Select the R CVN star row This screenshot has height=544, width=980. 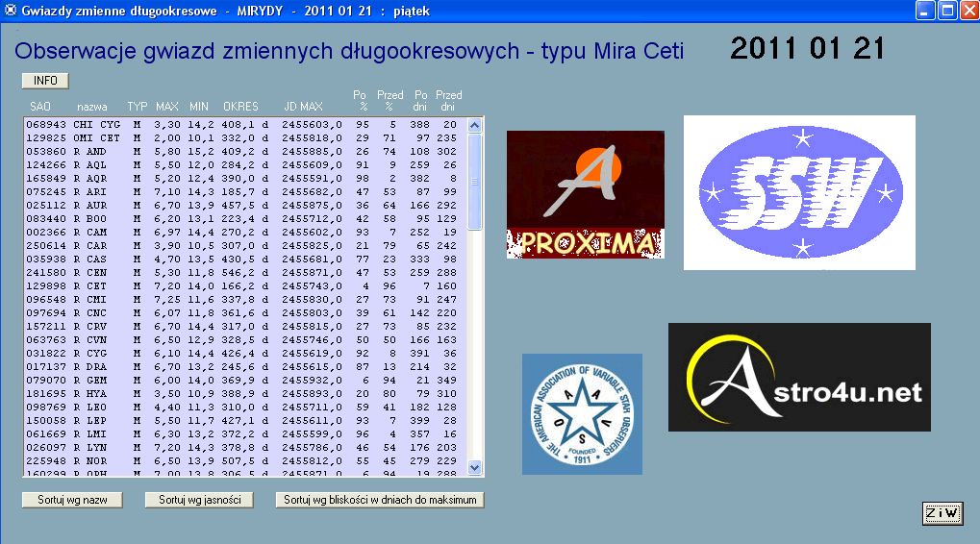(245, 340)
